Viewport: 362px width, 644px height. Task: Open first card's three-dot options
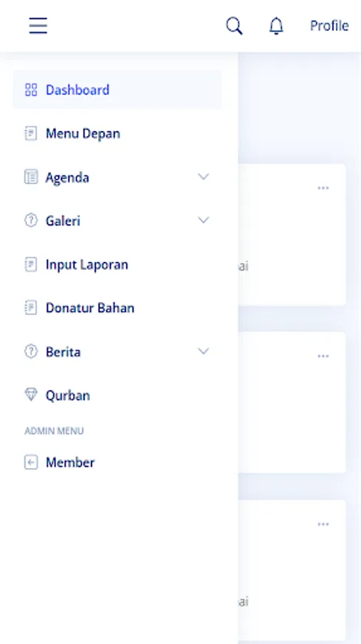click(323, 188)
